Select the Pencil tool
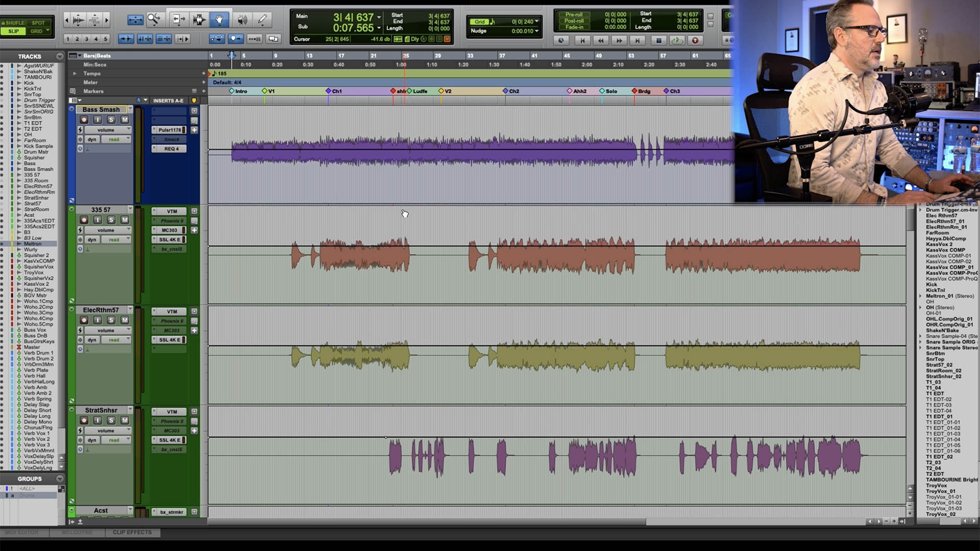The image size is (980, 551). pyautogui.click(x=262, y=20)
